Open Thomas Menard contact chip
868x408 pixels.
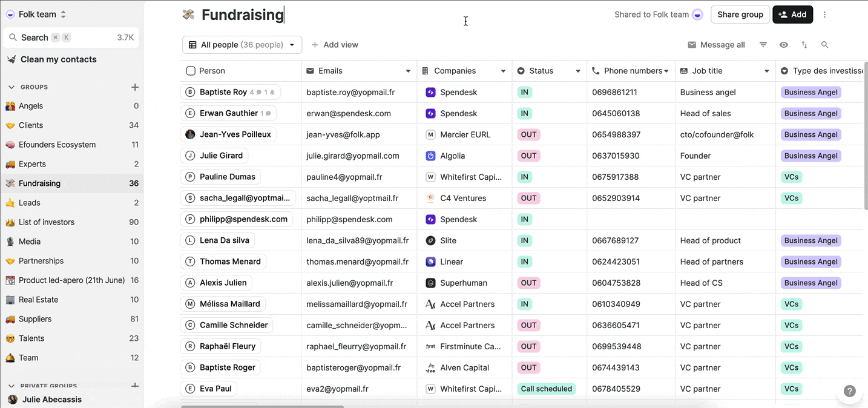223,262
